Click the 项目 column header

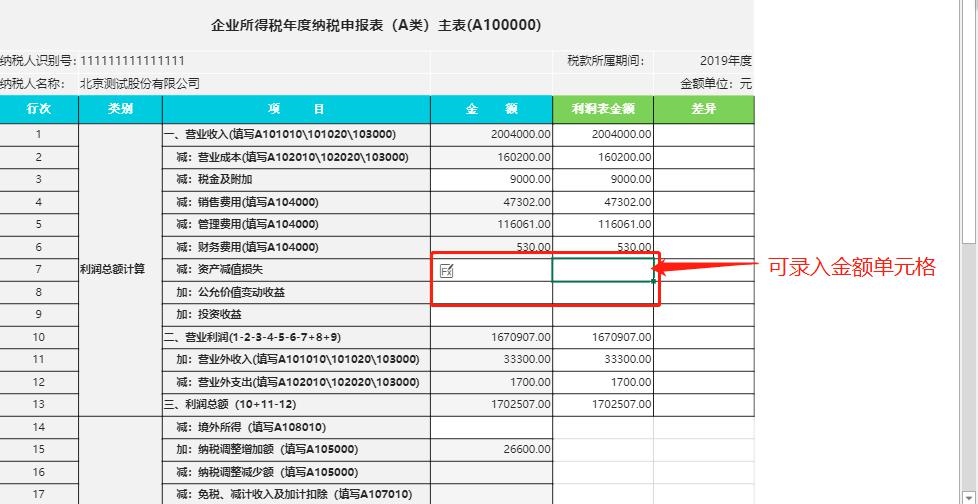296,109
